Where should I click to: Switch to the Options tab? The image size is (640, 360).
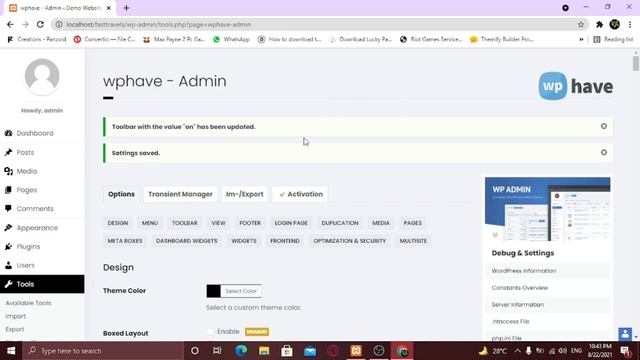pos(121,194)
